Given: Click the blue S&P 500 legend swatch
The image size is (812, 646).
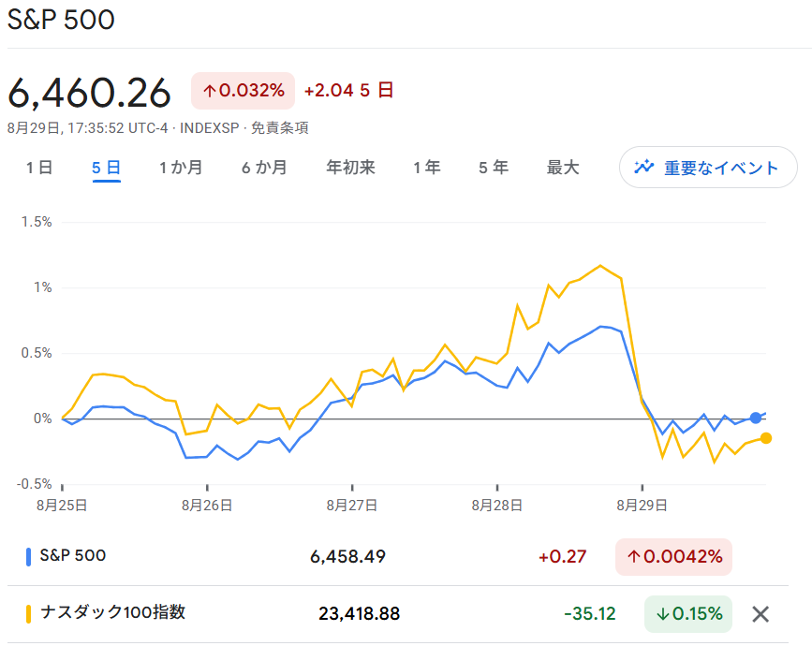Looking at the screenshot, I should (x=28, y=557).
